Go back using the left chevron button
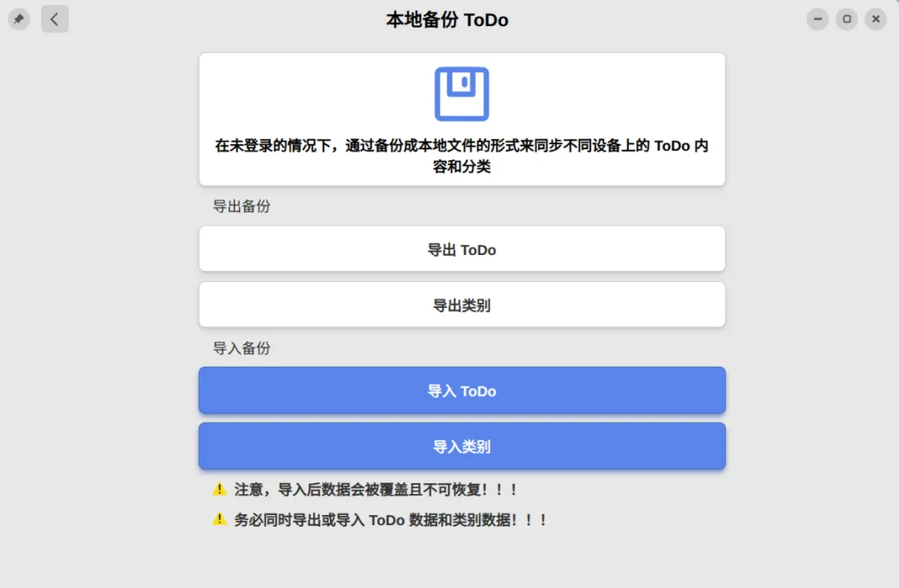The height and width of the screenshot is (588, 899). 55,19
